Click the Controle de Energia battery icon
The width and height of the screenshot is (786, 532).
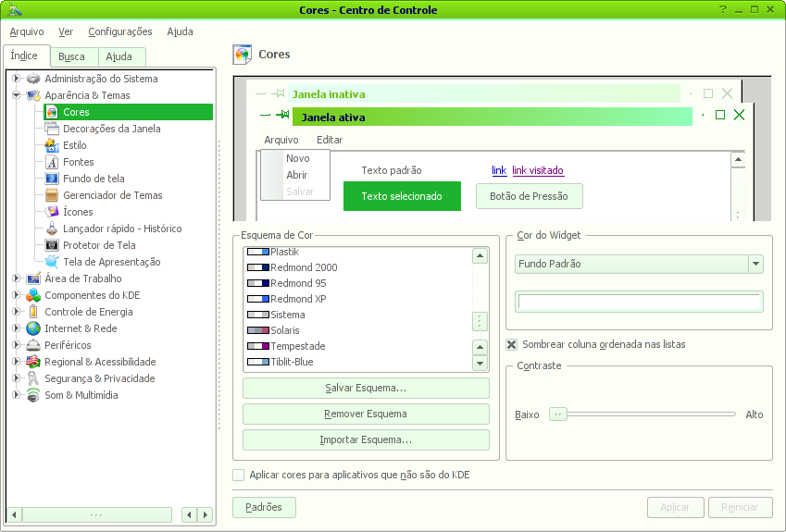pos(33,312)
